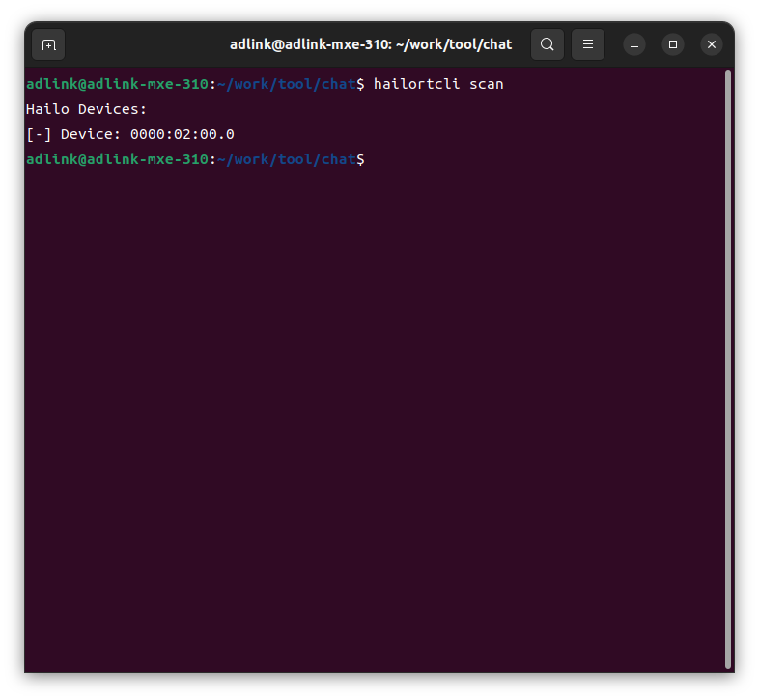This screenshot has height=700, width=759.
Task: Maximize the terminal window
Action: tap(673, 45)
